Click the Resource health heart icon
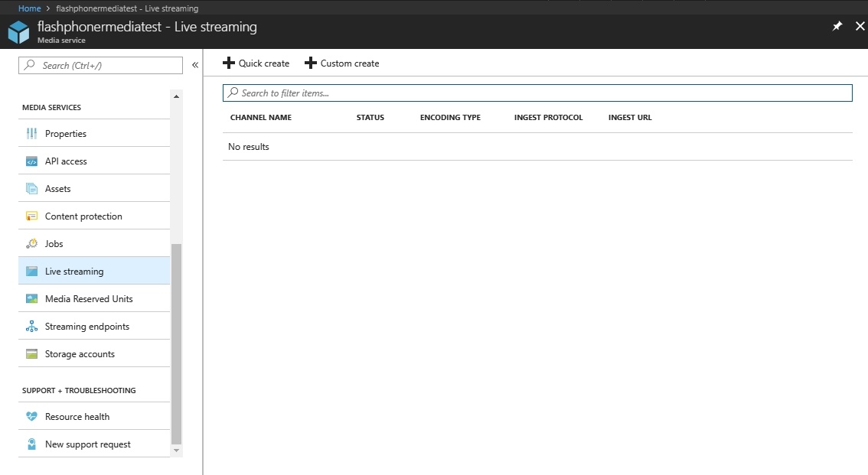 click(x=31, y=417)
